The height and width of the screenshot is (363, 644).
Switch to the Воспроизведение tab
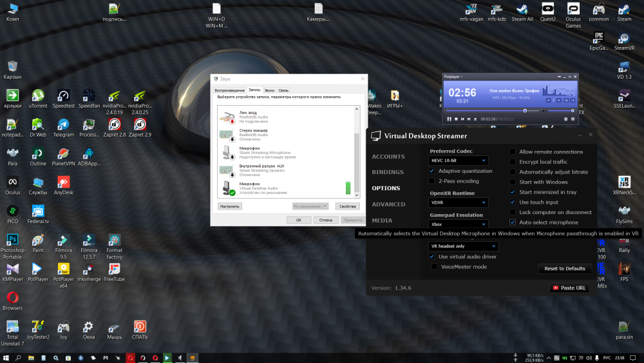coord(229,90)
